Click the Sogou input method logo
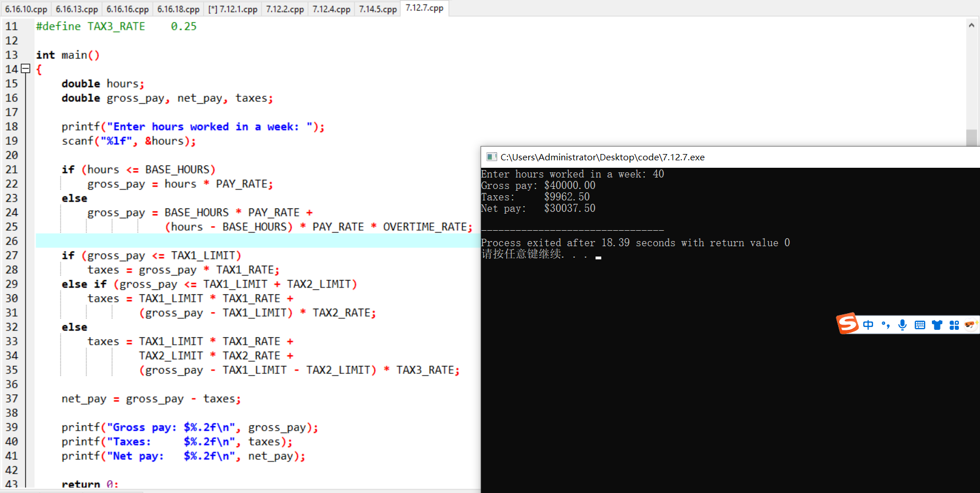980x493 pixels. tap(847, 324)
